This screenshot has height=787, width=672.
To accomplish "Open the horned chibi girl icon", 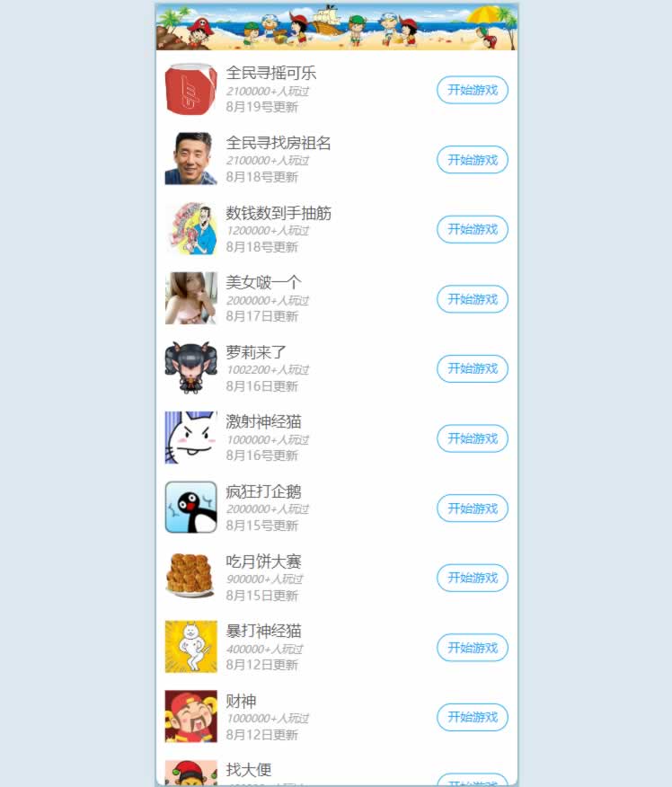I will tap(190, 368).
